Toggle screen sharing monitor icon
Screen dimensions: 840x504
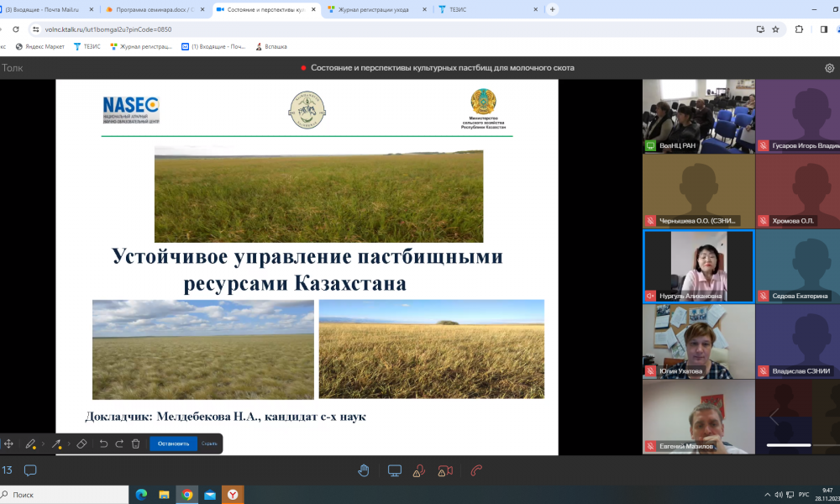click(x=394, y=470)
